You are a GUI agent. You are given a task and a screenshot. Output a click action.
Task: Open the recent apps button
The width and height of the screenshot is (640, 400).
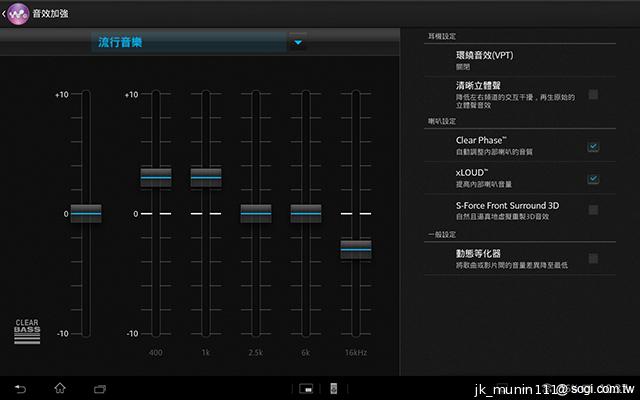100,389
